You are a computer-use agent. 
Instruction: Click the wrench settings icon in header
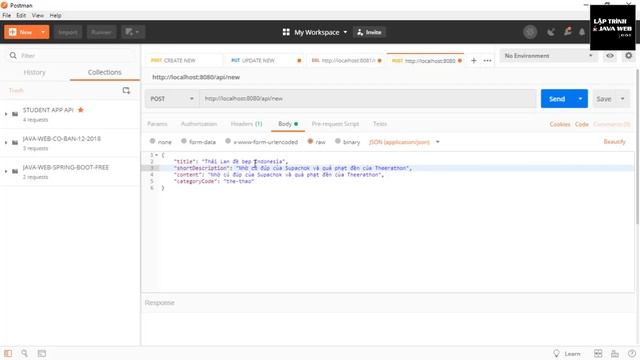click(x=567, y=31)
